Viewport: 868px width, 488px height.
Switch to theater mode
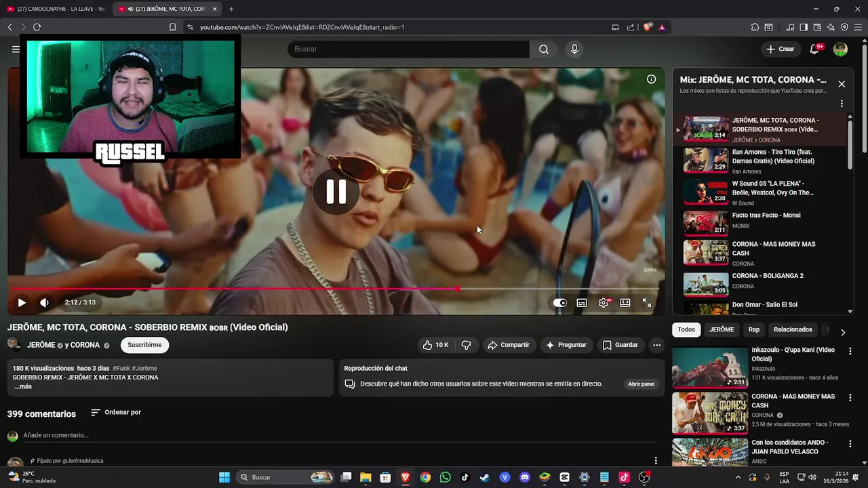pyautogui.click(x=625, y=303)
